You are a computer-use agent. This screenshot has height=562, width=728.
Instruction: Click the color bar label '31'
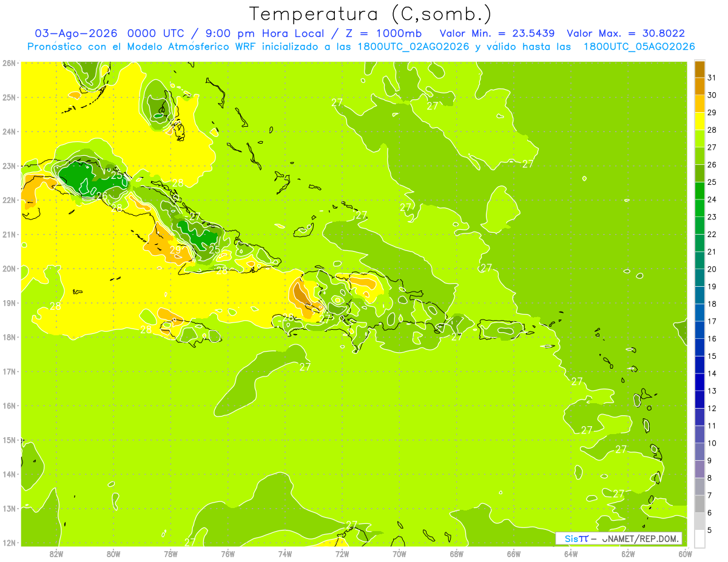712,78
